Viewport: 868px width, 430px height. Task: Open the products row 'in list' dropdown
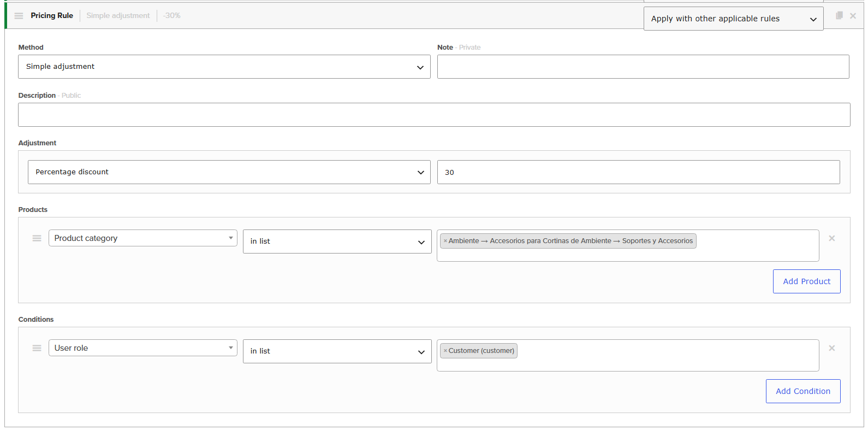pos(337,241)
